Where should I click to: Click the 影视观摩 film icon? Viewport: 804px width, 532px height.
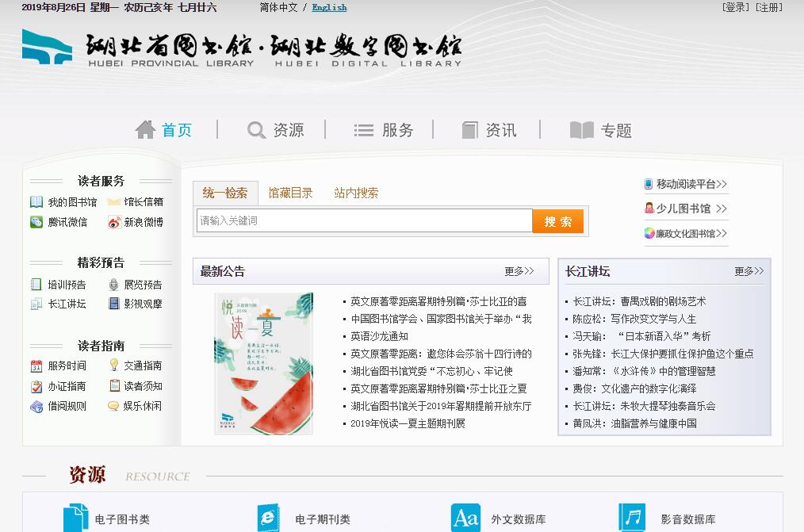[114, 304]
